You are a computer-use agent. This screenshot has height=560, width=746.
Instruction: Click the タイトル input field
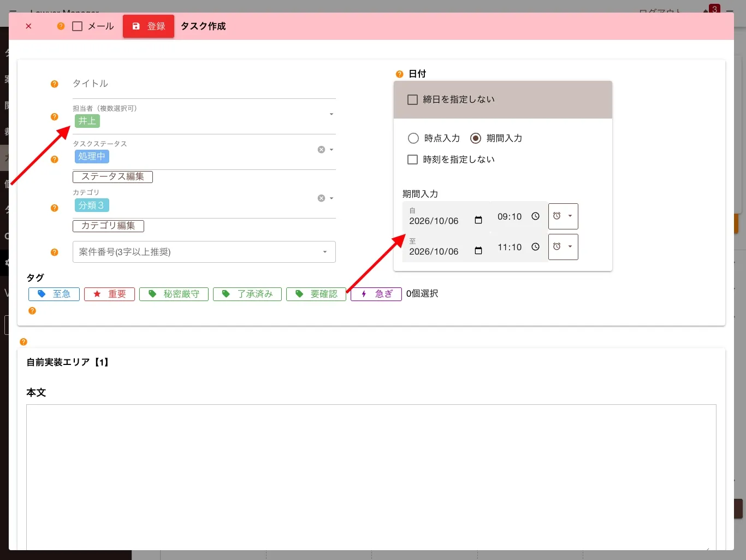(204, 84)
